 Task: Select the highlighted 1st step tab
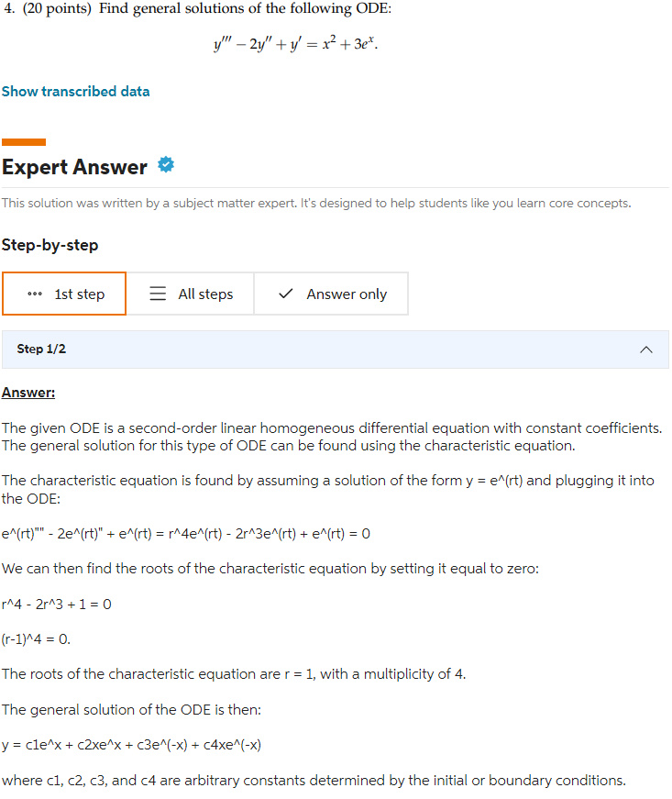[63, 294]
